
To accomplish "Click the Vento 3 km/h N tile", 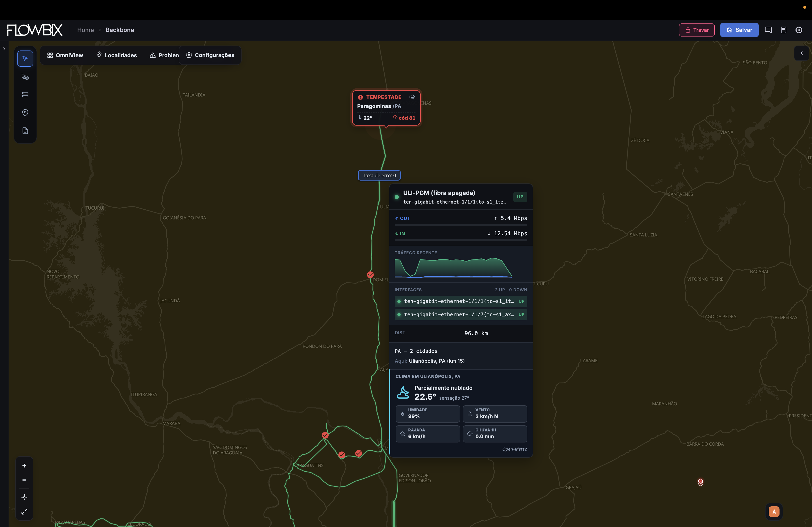I will click(495, 414).
